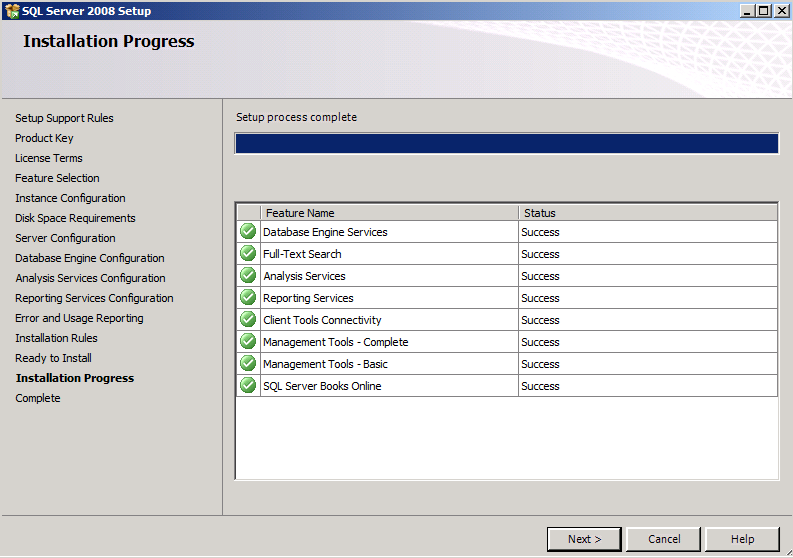
Task: Select Error and Usage Reporting step
Action: [79, 318]
